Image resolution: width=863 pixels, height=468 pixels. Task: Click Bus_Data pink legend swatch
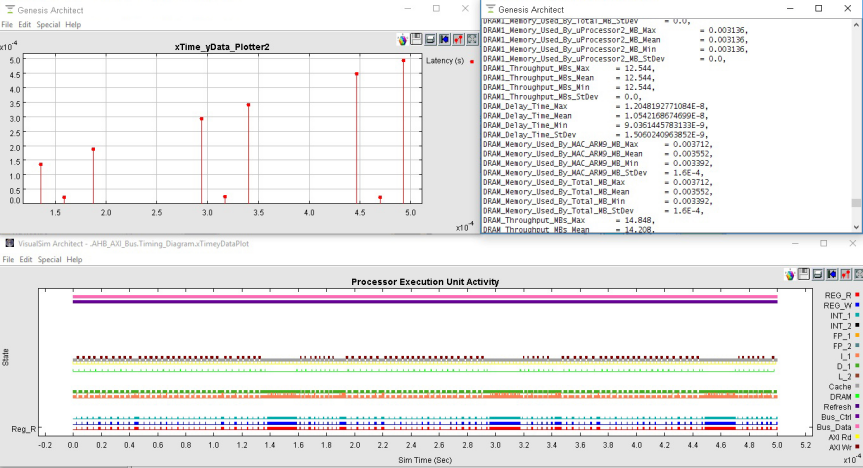(x=857, y=426)
